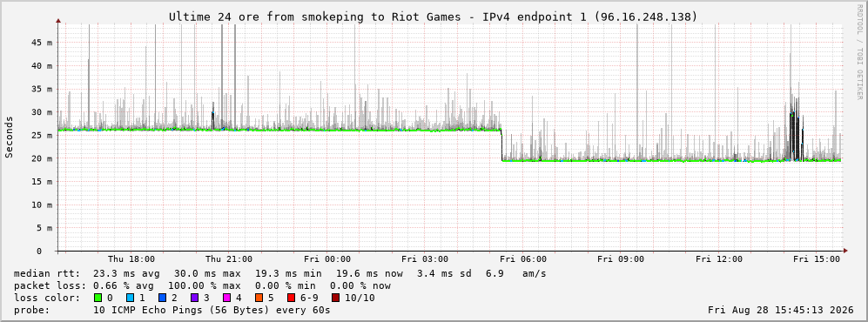Click the median rtt statistics line
This screenshot has width=868, height=322.
(x=279, y=274)
